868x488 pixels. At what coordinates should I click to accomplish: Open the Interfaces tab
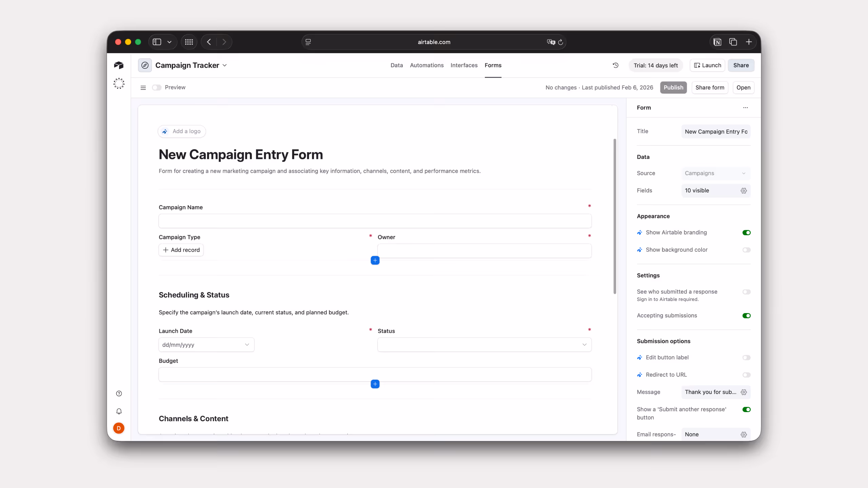tap(464, 65)
